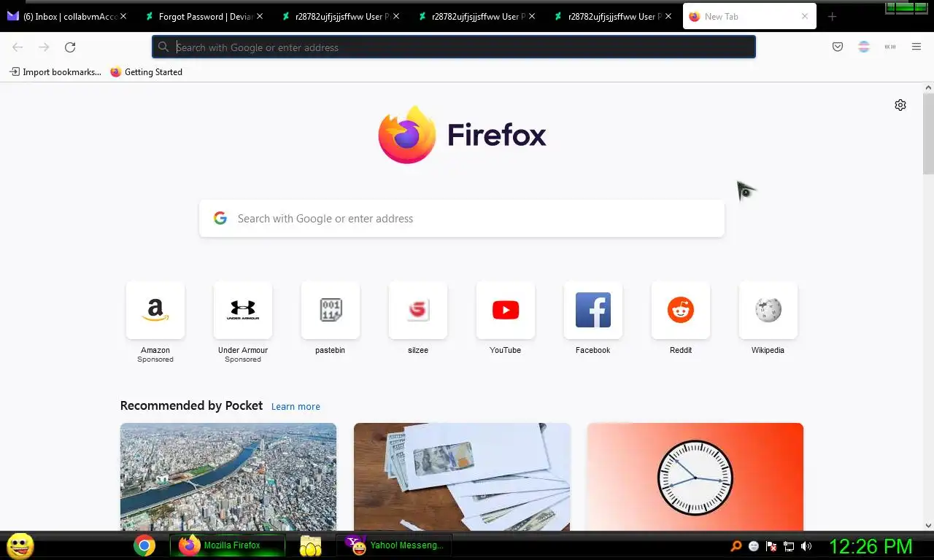Screen dimensions: 934x560
Task: Open the aerial city Pocket story thumbnail
Action: click(x=228, y=477)
